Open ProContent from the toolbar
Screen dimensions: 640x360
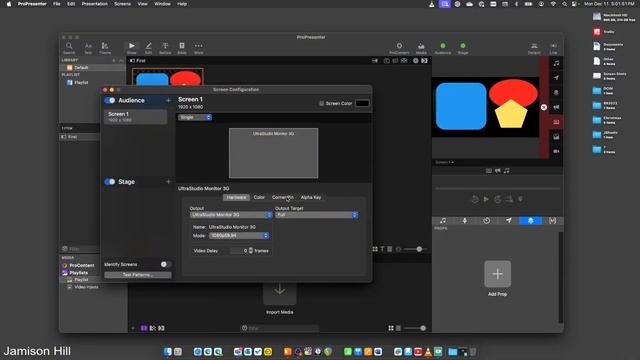[x=399, y=46]
